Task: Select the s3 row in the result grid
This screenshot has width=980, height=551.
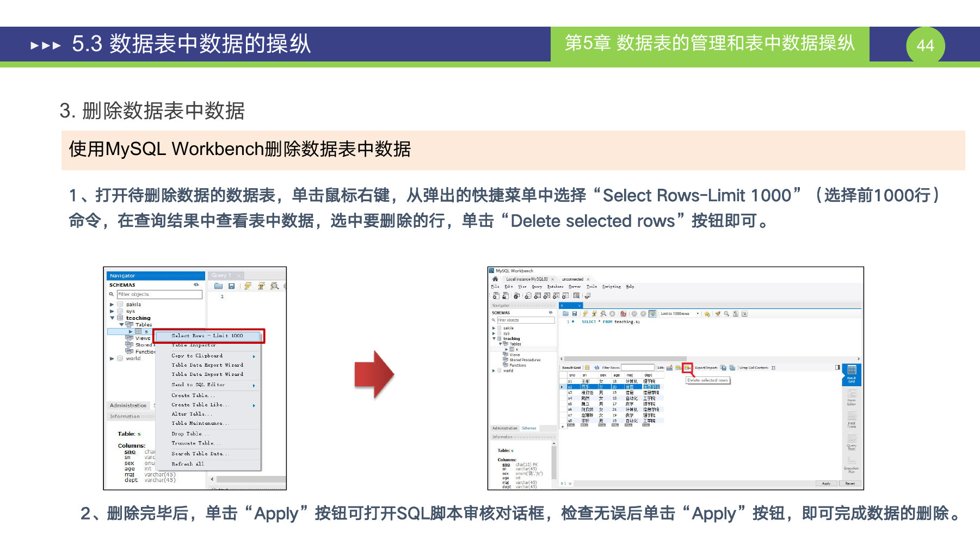Action: pyautogui.click(x=612, y=392)
